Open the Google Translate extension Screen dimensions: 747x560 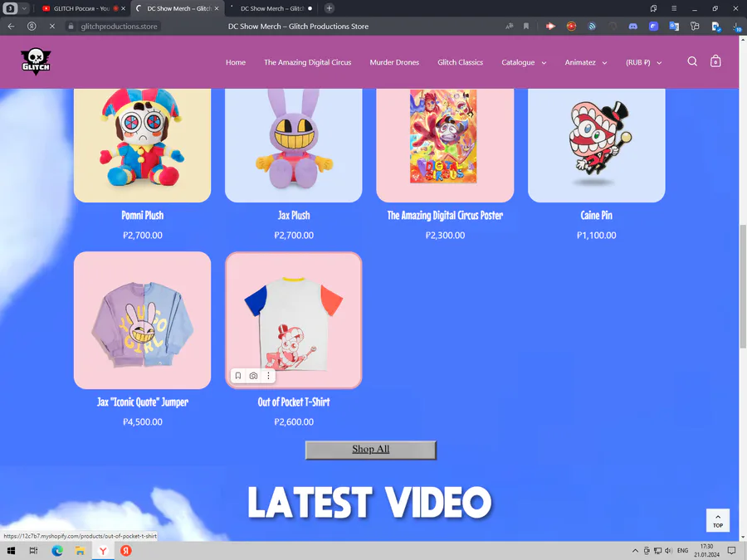coord(674,27)
